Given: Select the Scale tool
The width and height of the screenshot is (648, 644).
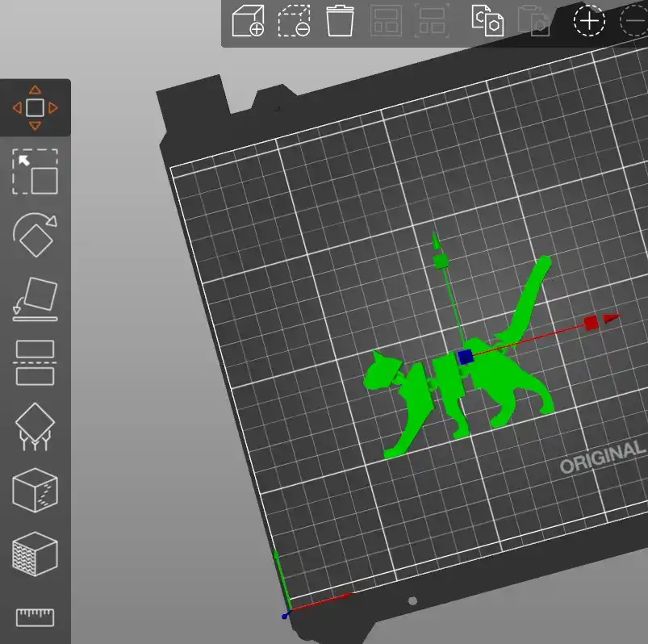Looking at the screenshot, I should [36, 172].
